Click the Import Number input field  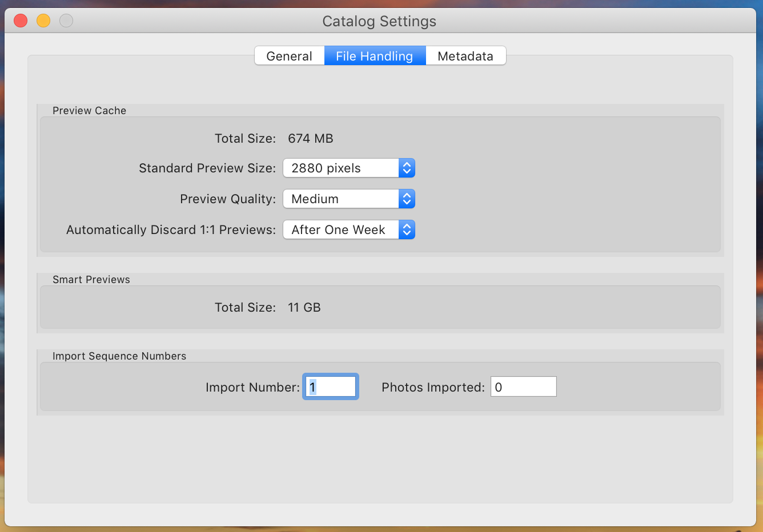coord(331,387)
